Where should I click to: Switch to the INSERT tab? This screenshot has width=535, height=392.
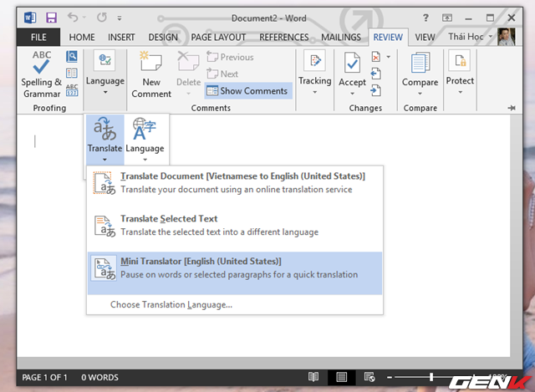(121, 37)
